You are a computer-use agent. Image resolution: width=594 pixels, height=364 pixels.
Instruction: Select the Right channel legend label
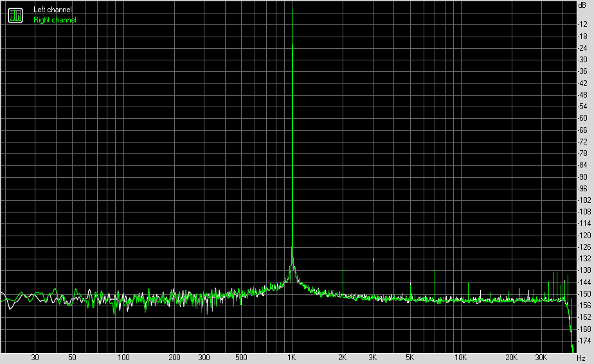click(55, 20)
